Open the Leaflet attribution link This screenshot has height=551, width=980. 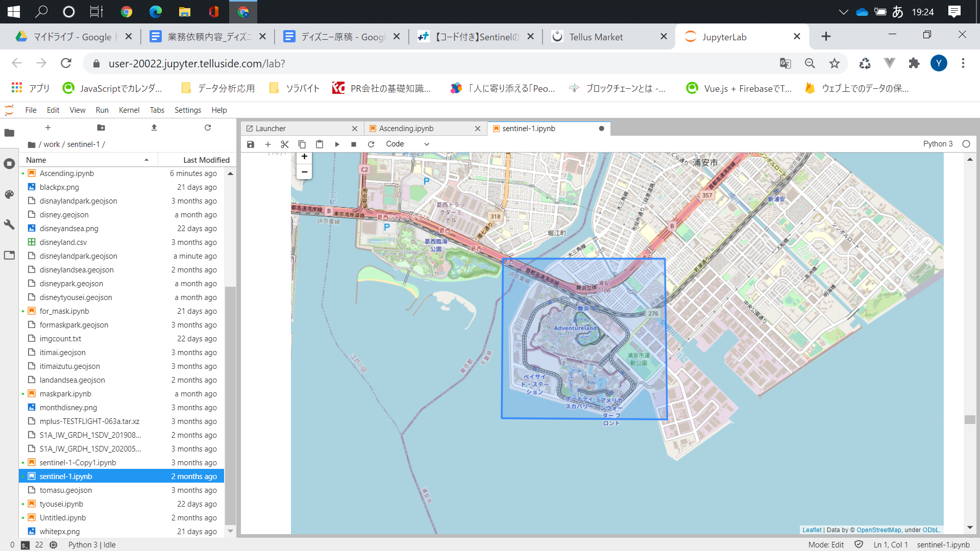[x=812, y=530]
